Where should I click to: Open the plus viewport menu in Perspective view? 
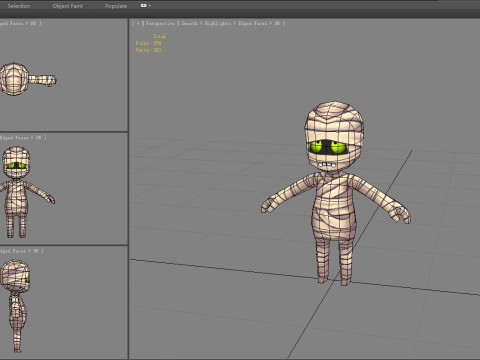138,23
